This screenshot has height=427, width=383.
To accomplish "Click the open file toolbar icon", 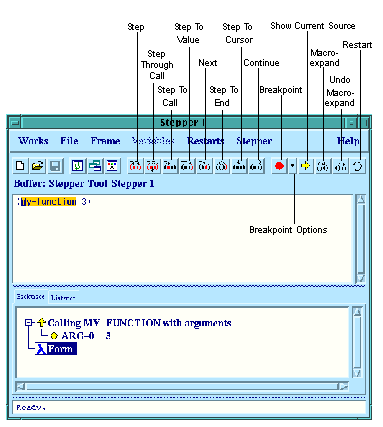I will click(38, 166).
